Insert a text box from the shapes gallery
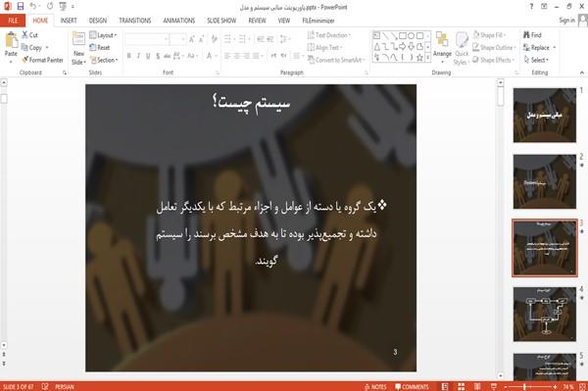Screen dimensions: 588x391 click(376, 35)
